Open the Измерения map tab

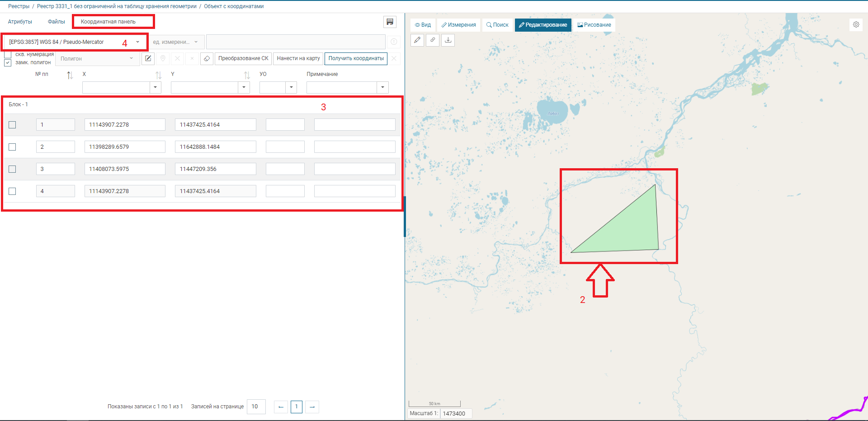458,25
